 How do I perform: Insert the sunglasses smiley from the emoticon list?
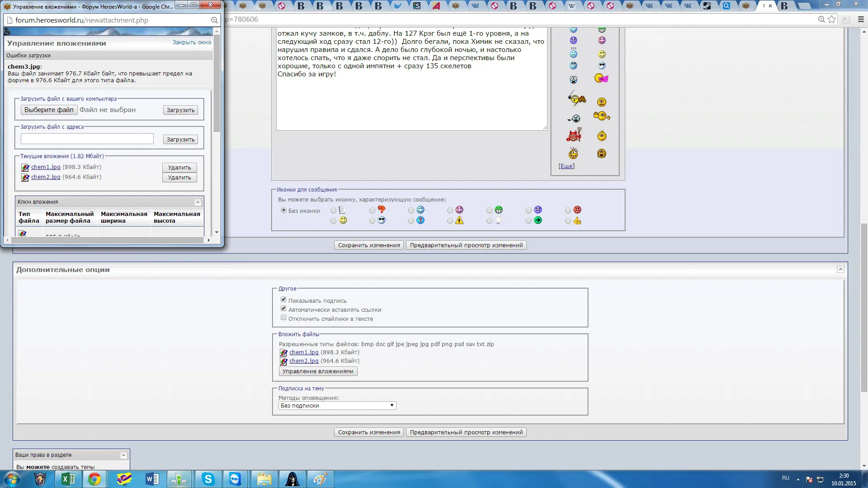(602, 66)
